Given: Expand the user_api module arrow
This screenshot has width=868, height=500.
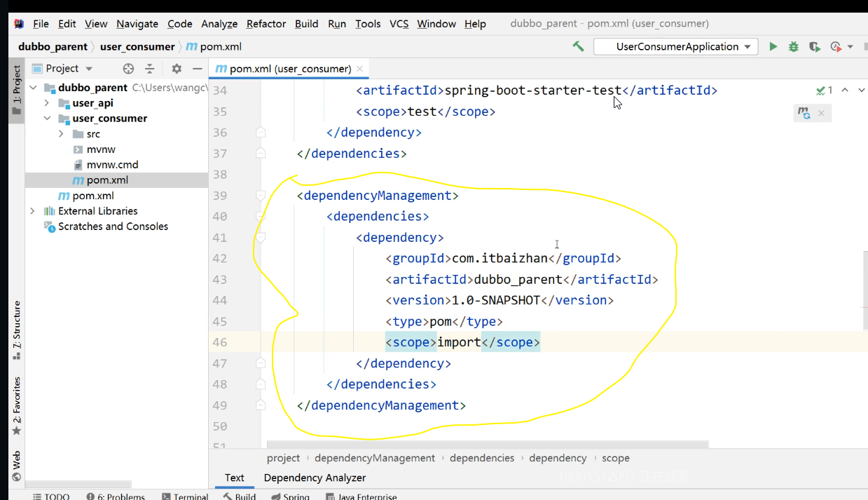Looking at the screenshot, I should click(47, 103).
